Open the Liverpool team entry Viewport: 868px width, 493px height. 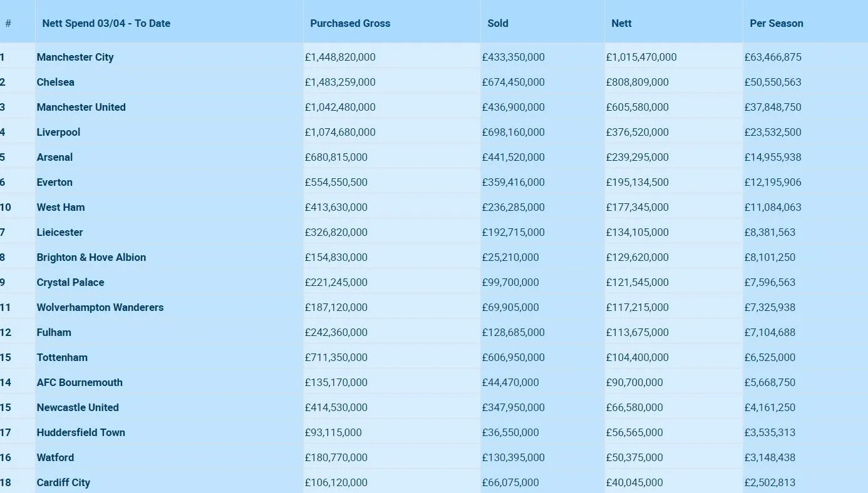coord(59,132)
